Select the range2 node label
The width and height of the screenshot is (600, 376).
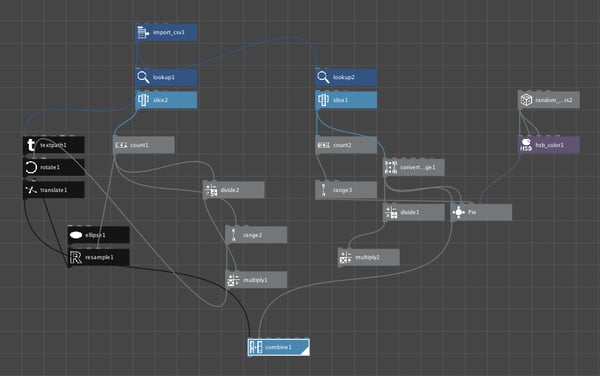(253, 235)
